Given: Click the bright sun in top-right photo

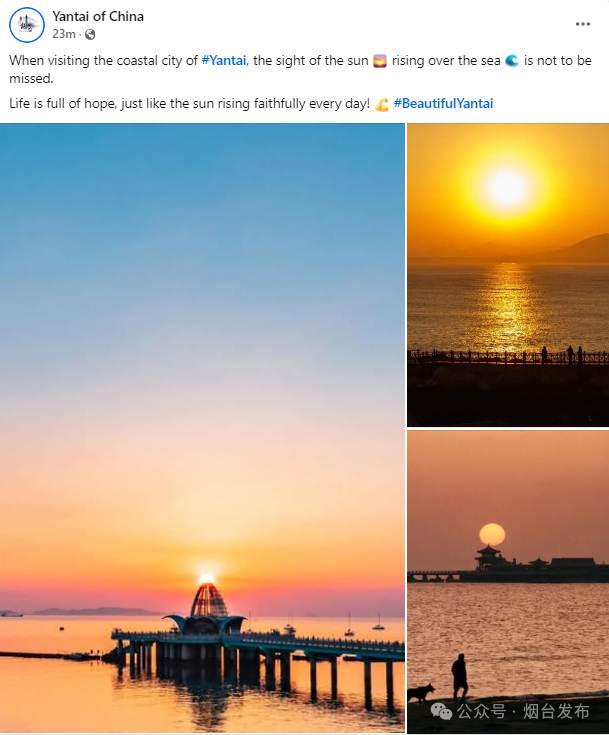Looking at the screenshot, I should coord(507,188).
